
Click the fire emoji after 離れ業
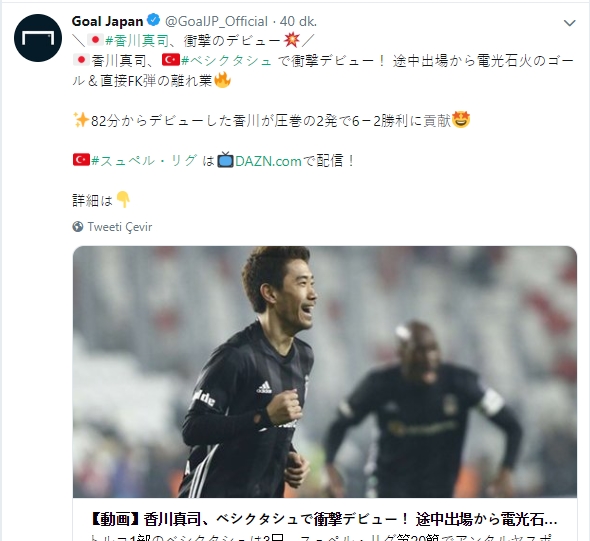click(x=222, y=80)
